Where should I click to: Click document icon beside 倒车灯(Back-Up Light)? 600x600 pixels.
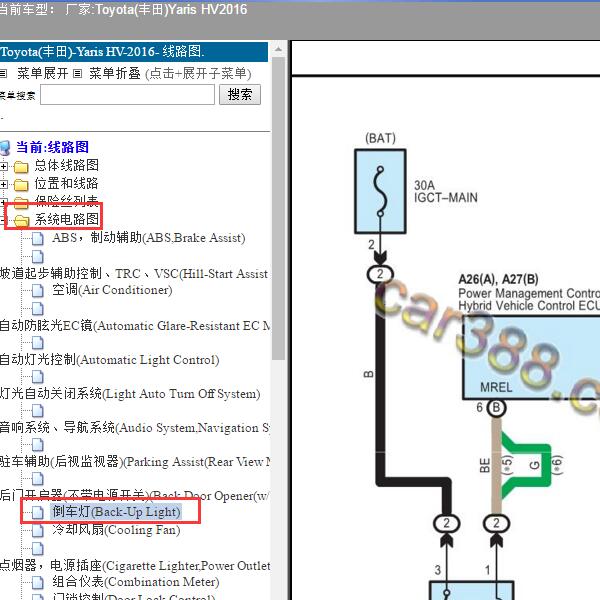(38, 512)
